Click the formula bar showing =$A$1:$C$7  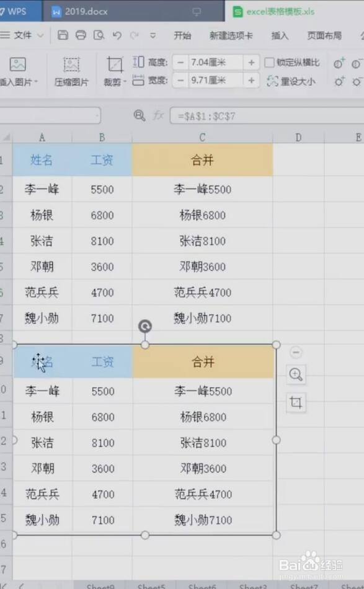(x=267, y=116)
